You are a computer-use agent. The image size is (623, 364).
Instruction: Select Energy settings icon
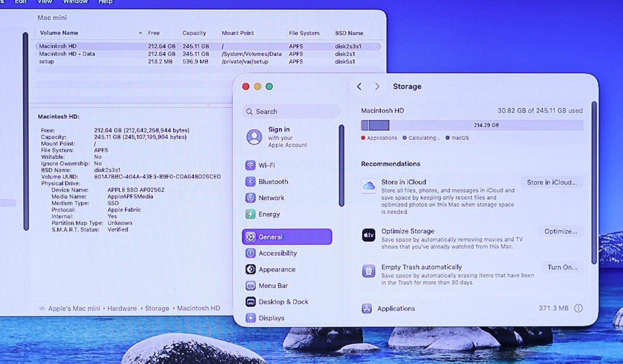pyautogui.click(x=250, y=214)
